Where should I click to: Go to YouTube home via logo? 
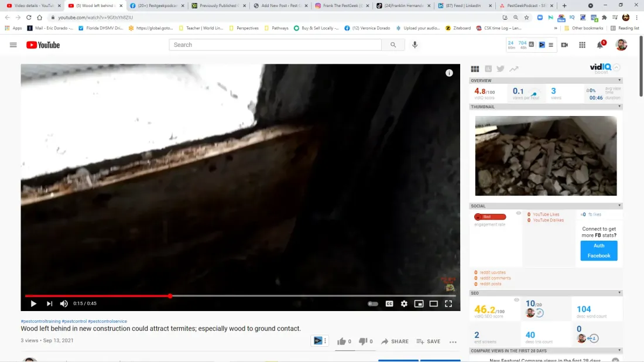[43, 45]
